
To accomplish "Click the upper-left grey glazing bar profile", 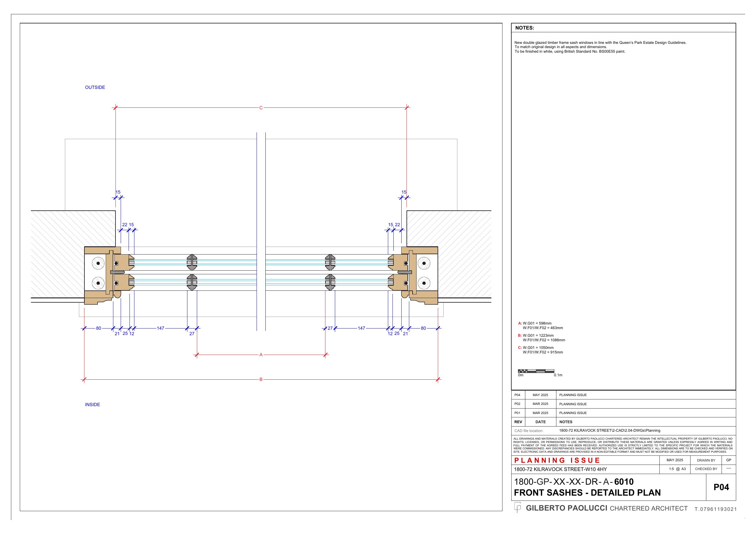I will [192, 262].
